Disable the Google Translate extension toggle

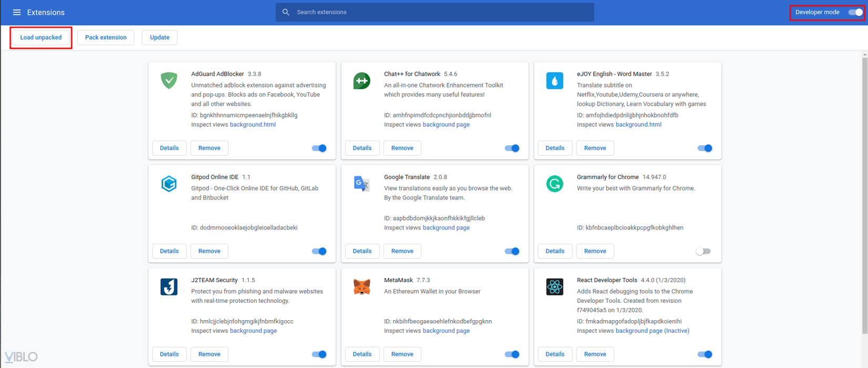click(x=512, y=251)
